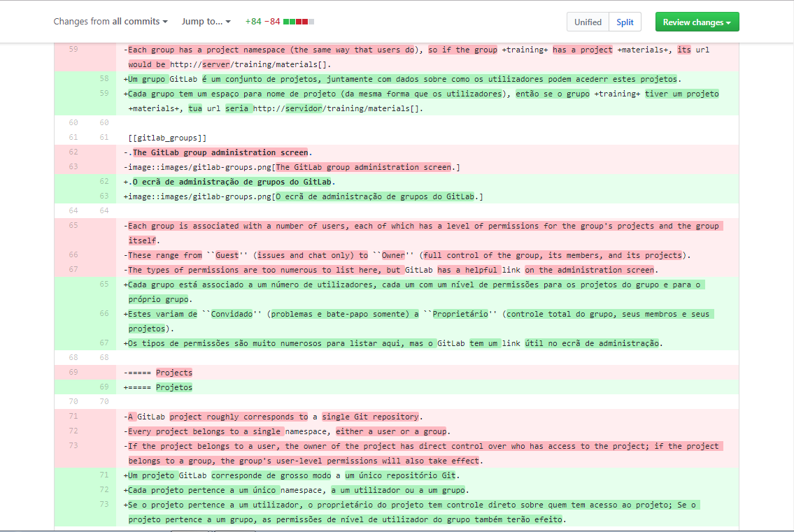Open the Review changes menu
This screenshot has height=532, width=794.
click(697, 22)
